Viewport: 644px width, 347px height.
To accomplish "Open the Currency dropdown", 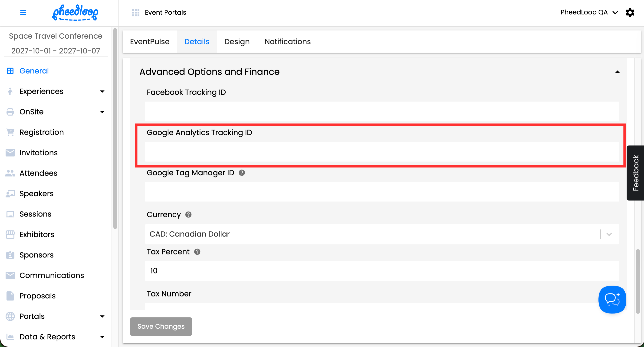I will click(609, 234).
